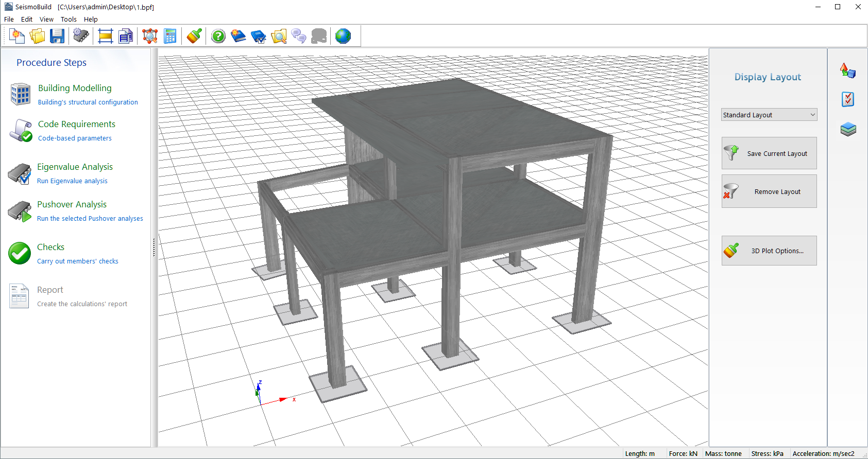Viewport: 868px width, 459px height.
Task: Open the Standard Layout dropdown
Action: tap(769, 115)
